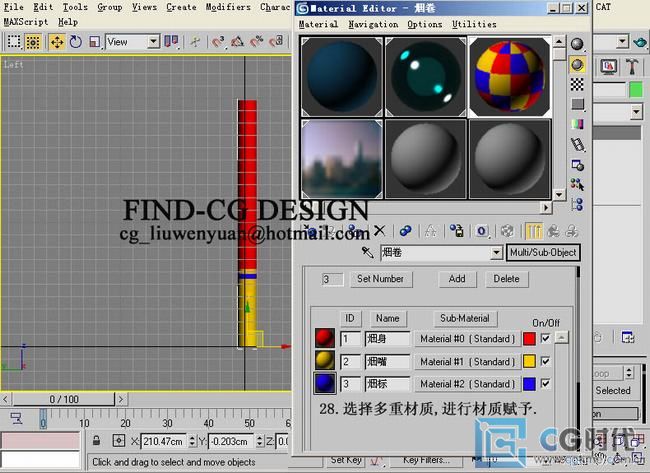This screenshot has width=650, height=473.
Task: Sort sub-materials with the Name button
Action: (387, 318)
